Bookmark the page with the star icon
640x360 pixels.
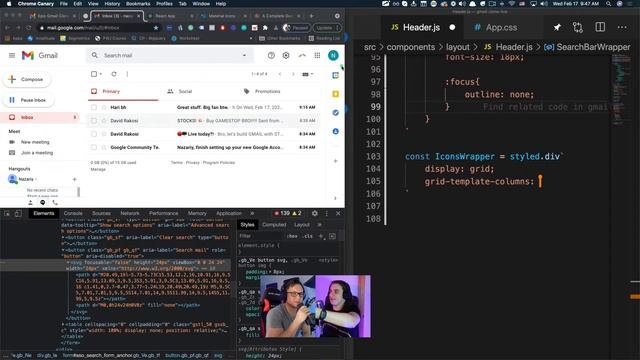[156, 28]
